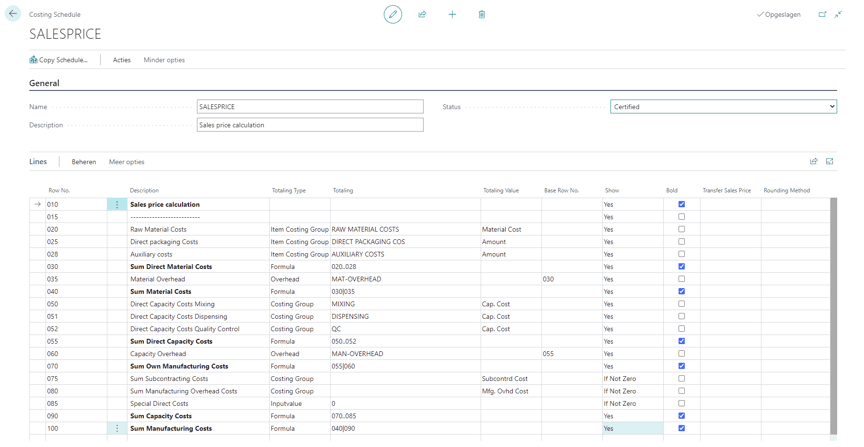Image resolution: width=864 pixels, height=447 pixels.
Task: Click Description column header
Action: pos(144,190)
